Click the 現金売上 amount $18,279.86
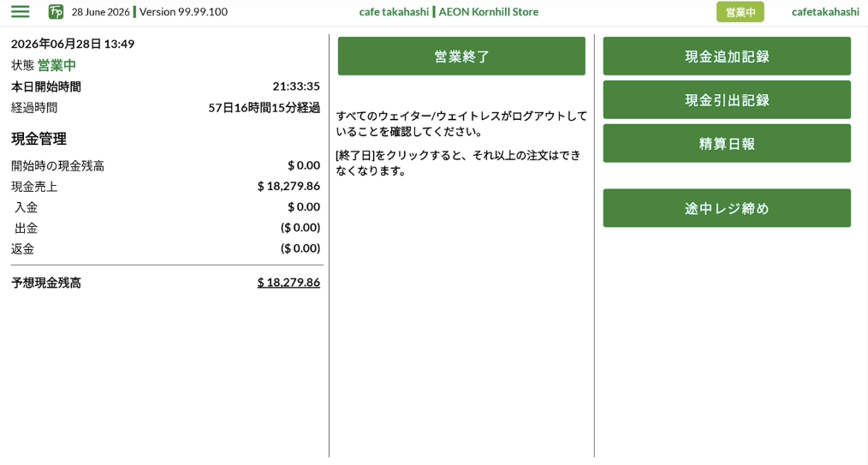The width and height of the screenshot is (868, 465). (x=288, y=186)
